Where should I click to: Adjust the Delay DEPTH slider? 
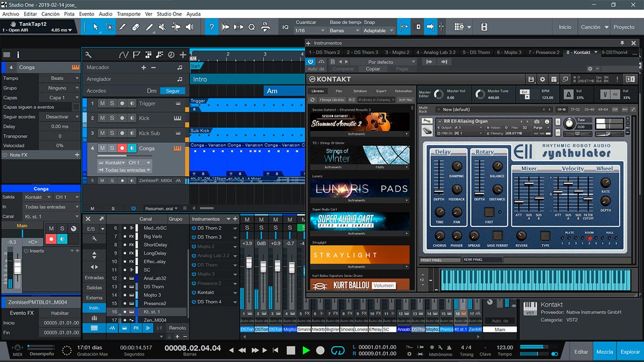(440, 191)
